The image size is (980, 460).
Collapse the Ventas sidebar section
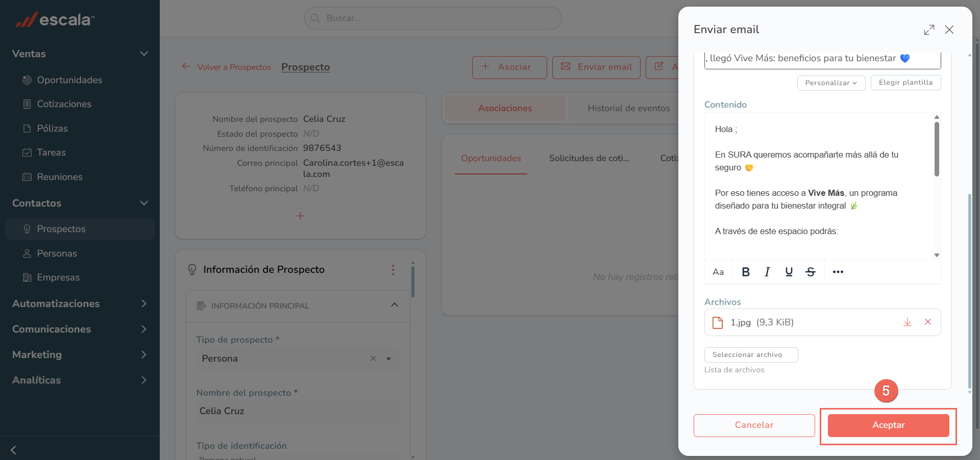144,54
